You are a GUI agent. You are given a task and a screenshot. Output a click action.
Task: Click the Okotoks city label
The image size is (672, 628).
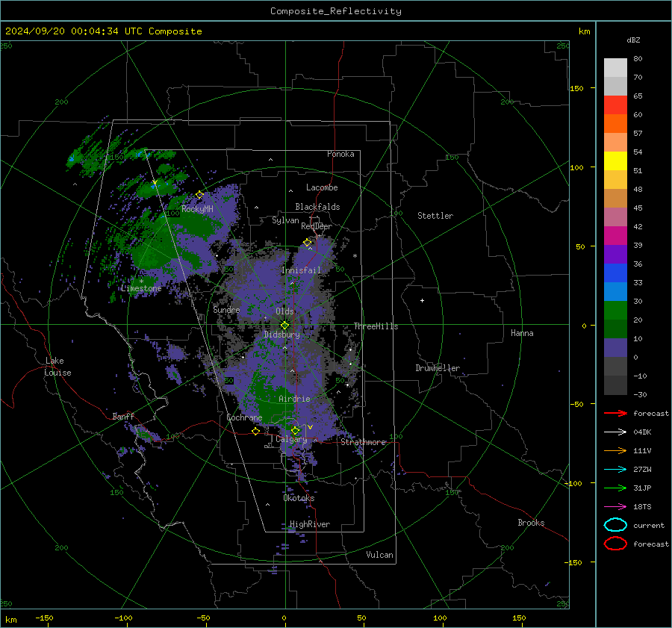point(299,498)
